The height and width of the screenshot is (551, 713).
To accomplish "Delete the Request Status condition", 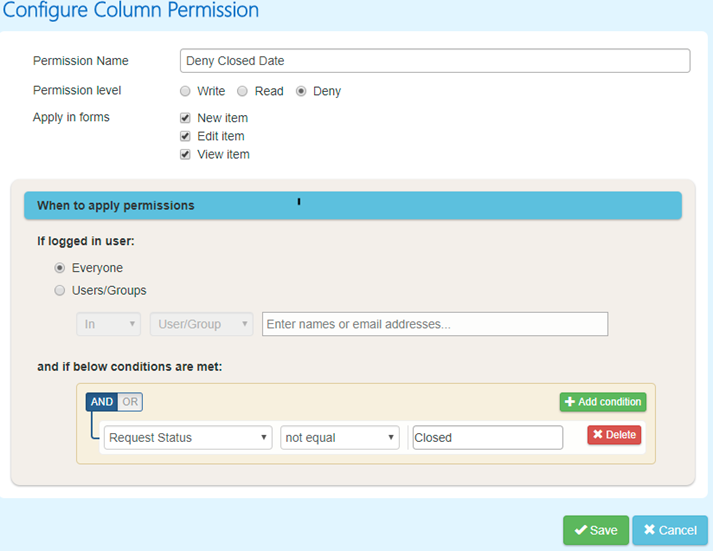I will tap(614, 435).
